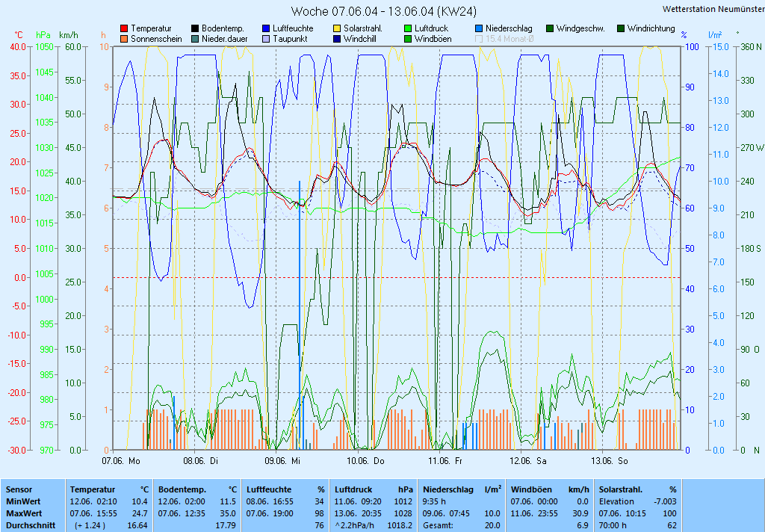Click the Luftdruck average value 1018.2
This screenshot has height=532, width=765.
click(400, 526)
